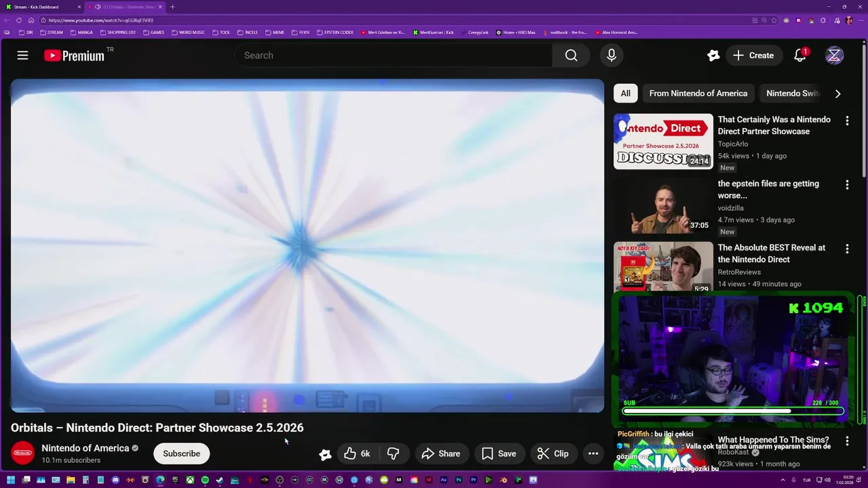Like the video with thumbs up
Viewport: 868px width, 488px height.
tap(357, 453)
